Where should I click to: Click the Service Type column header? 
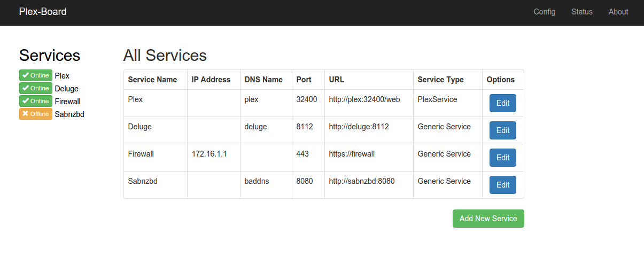point(441,80)
